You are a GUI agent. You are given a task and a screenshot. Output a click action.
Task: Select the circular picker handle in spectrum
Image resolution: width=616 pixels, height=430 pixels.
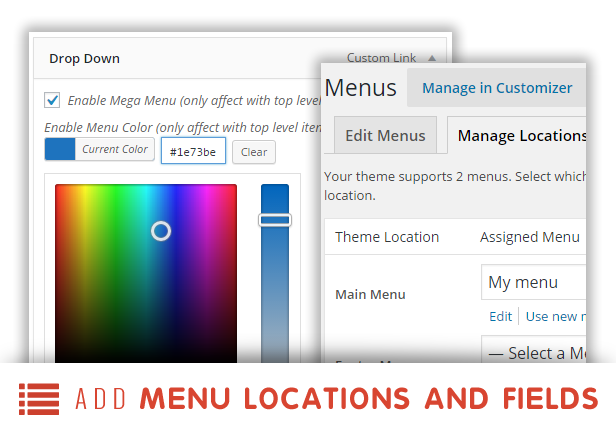[x=161, y=231]
